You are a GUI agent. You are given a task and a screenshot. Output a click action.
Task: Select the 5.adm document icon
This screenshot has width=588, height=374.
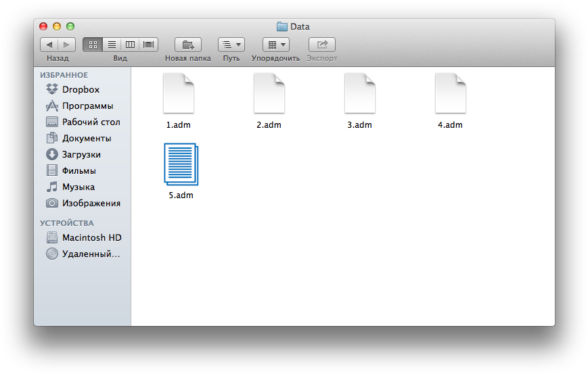tap(181, 164)
